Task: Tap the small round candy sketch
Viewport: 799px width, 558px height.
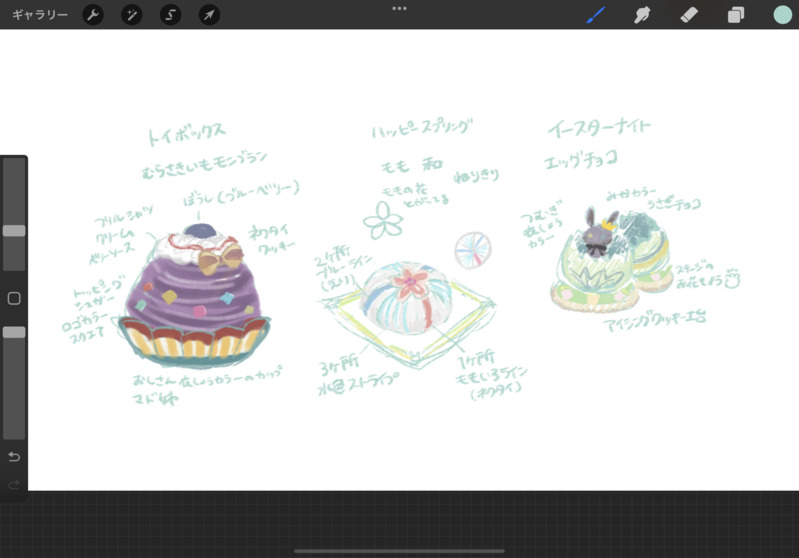Action: pos(473,250)
